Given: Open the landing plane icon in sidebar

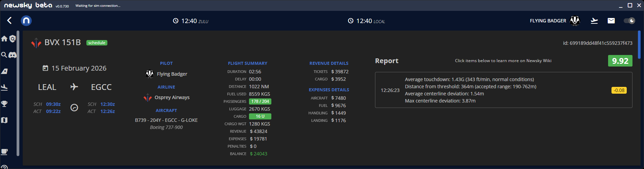Looking at the screenshot, I should [4, 88].
